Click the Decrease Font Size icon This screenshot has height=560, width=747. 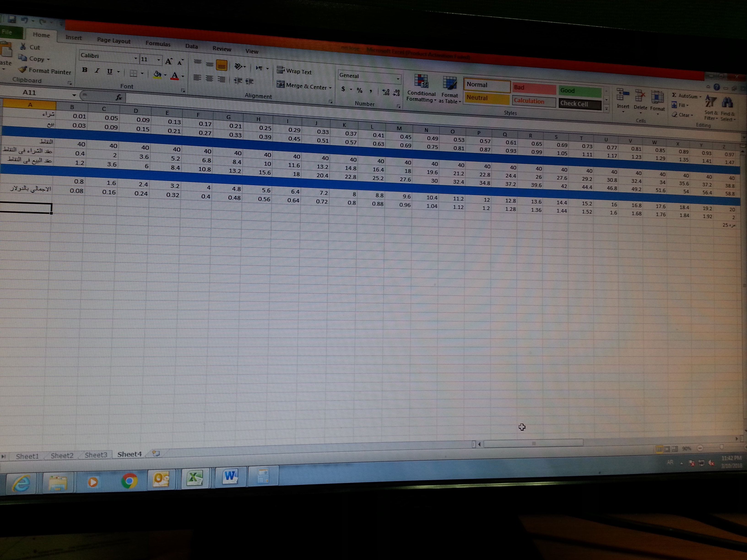pyautogui.click(x=180, y=62)
